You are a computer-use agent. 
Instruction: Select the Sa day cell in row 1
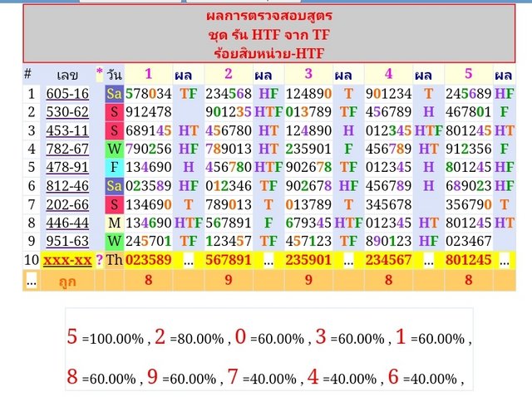pyautogui.click(x=115, y=94)
